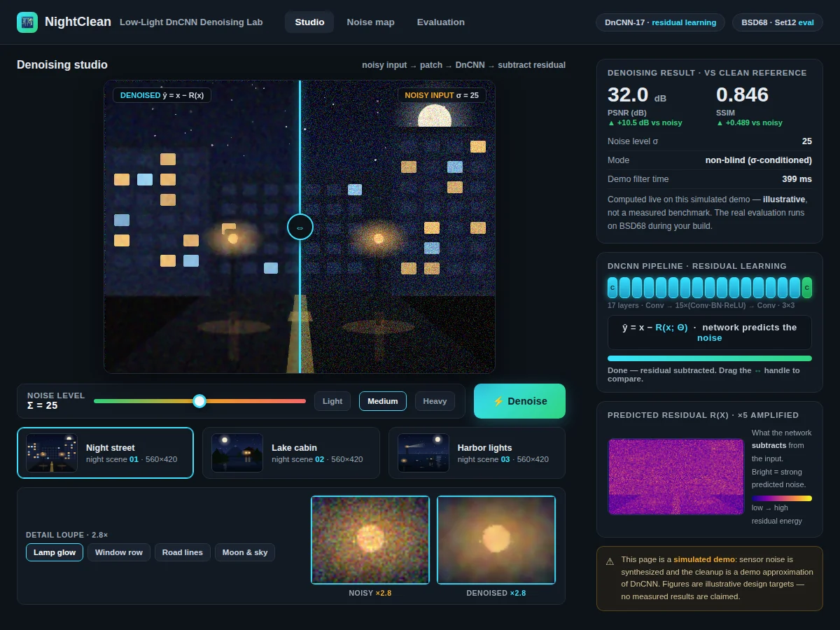Choose the Medium noise preset

coord(383,401)
